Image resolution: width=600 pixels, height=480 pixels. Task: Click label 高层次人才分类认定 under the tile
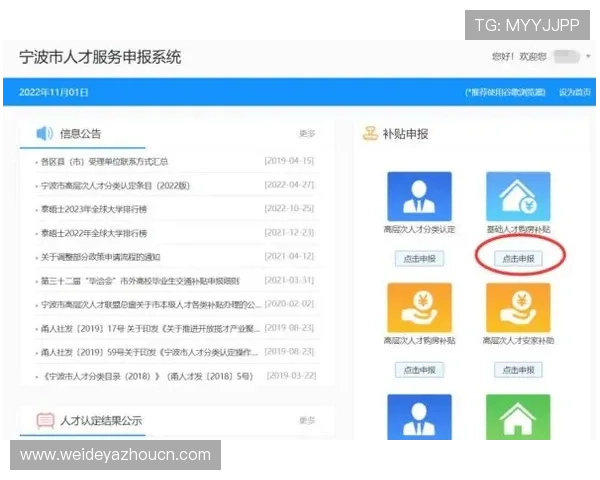(419, 229)
